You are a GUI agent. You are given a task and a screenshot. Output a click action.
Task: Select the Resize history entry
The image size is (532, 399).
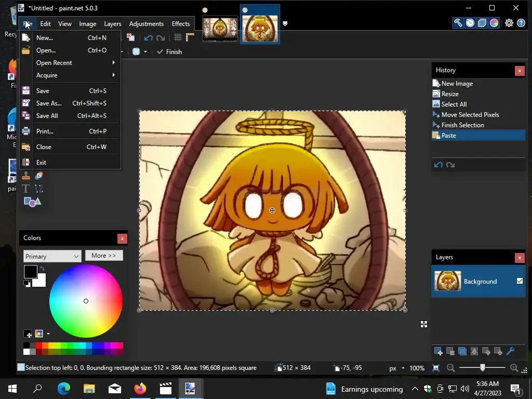[x=478, y=94]
